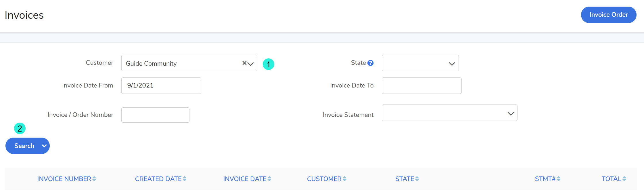Click the Created Date sort arrows icon

coord(185,179)
